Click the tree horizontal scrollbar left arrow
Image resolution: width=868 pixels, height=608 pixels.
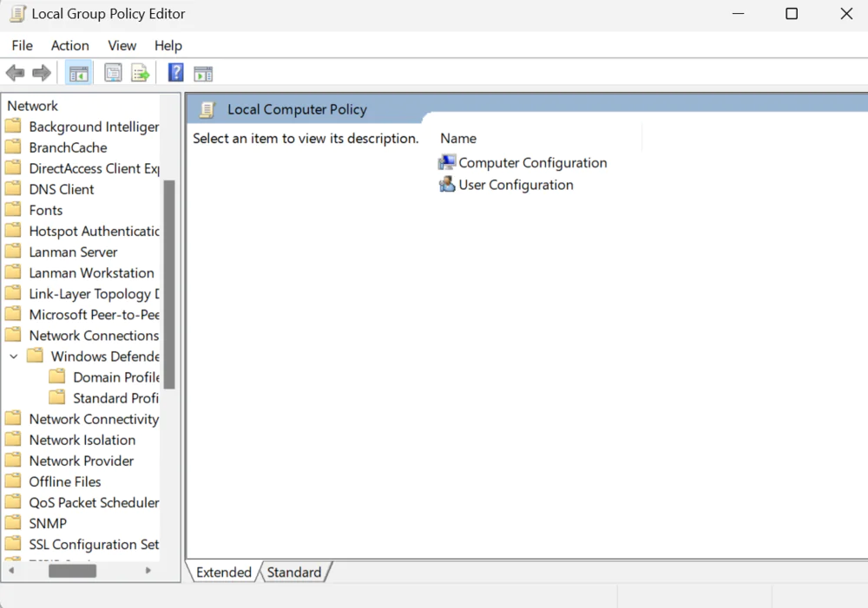click(11, 571)
